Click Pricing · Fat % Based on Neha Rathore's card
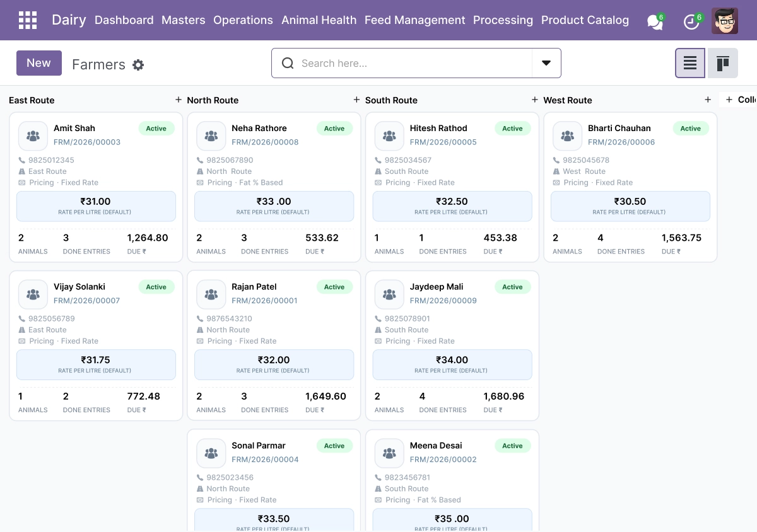 coord(245,183)
